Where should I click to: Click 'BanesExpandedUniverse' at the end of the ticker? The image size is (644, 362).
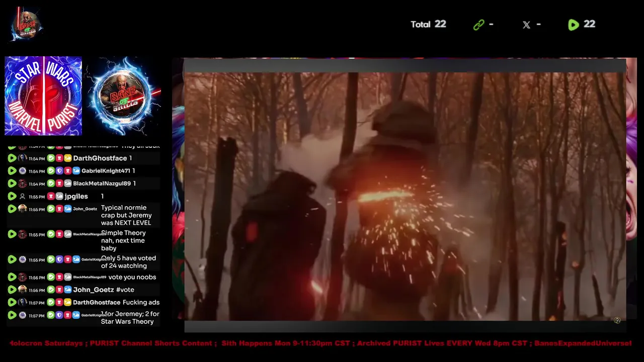pyautogui.click(x=583, y=343)
